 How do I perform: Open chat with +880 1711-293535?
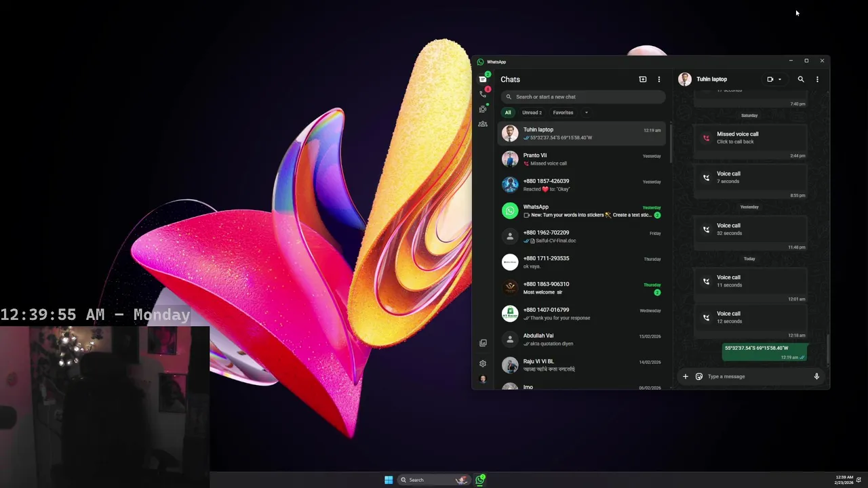click(583, 262)
